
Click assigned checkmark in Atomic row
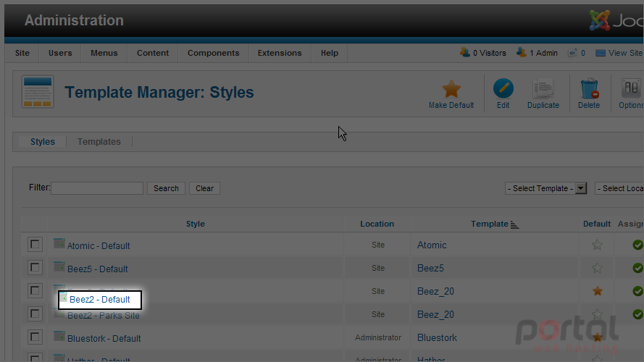[x=637, y=245]
